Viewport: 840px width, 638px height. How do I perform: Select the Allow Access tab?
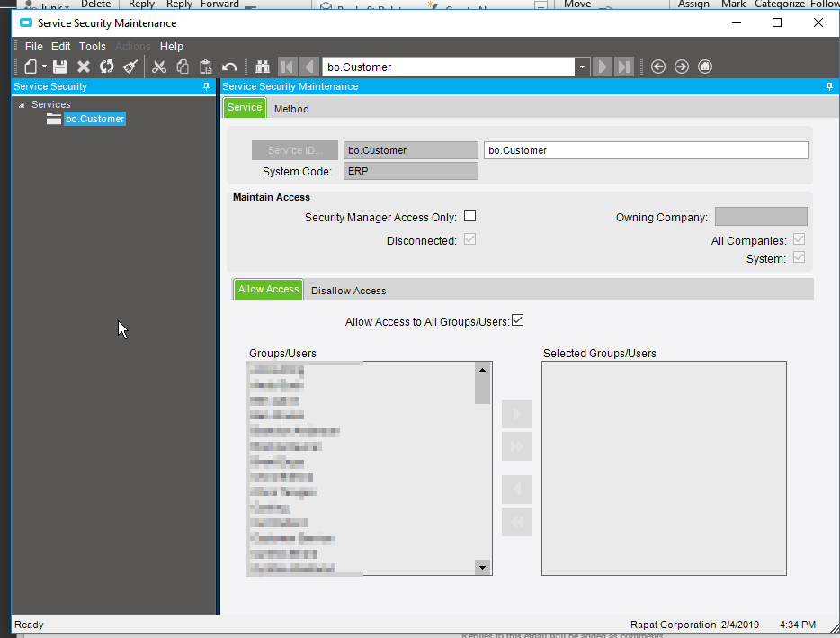coord(268,289)
